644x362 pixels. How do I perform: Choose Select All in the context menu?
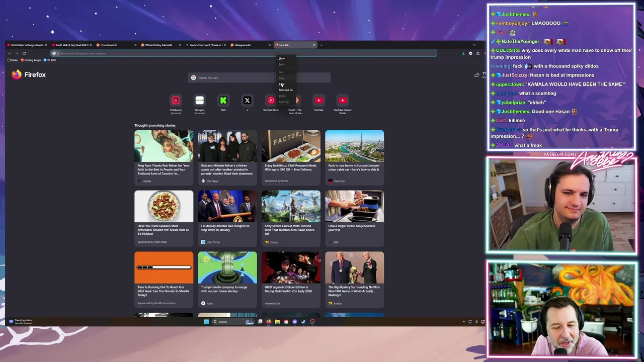pyautogui.click(x=285, y=102)
